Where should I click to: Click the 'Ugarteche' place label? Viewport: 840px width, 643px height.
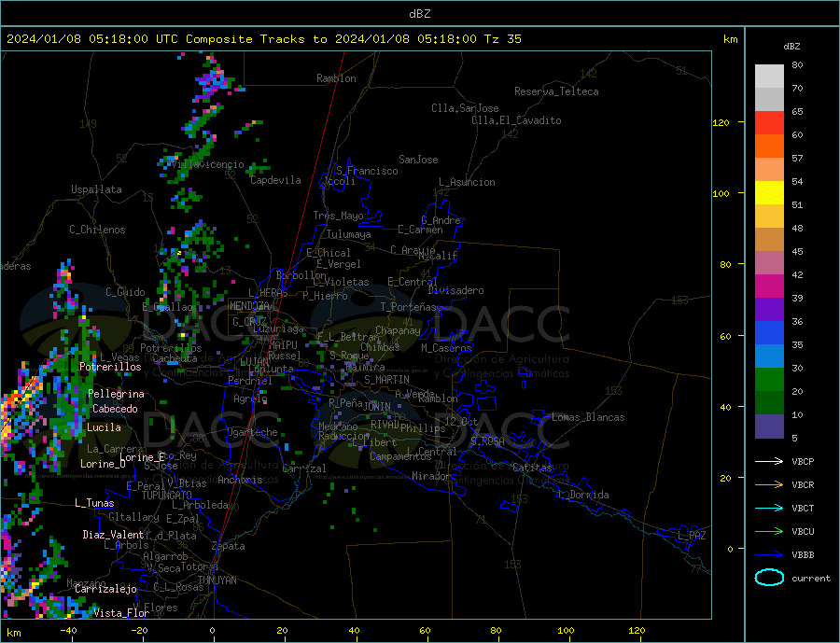click(x=252, y=432)
